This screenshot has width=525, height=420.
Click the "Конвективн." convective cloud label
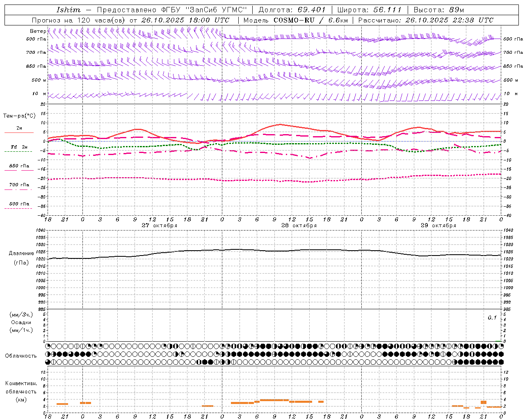tap(21, 383)
